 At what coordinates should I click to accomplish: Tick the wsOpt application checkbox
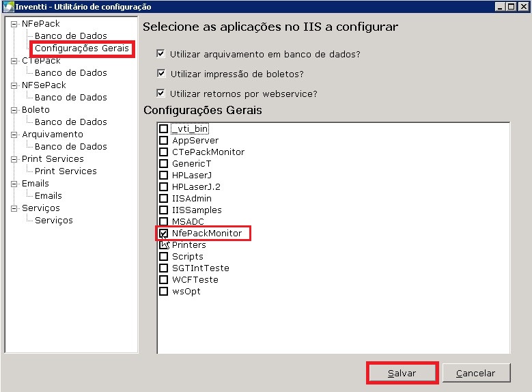tap(164, 292)
